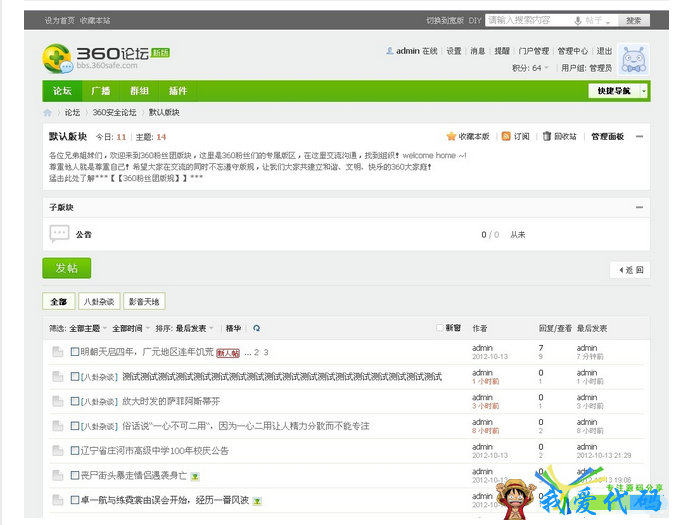Open the 快捷导航 dropdown

coord(618,91)
